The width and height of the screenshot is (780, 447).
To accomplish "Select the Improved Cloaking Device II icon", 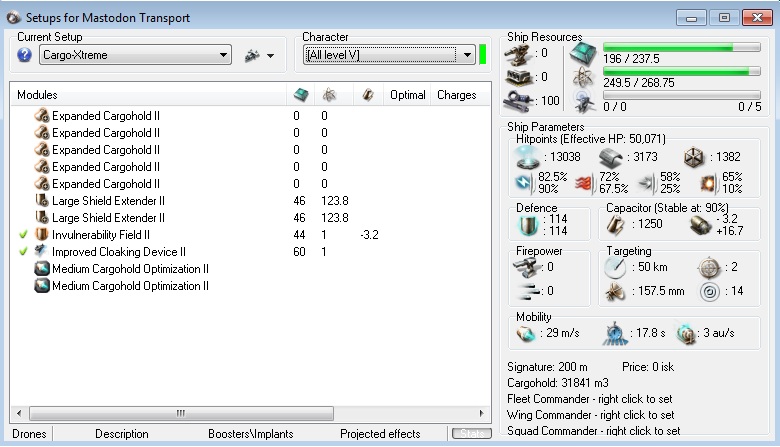I will 42,251.
